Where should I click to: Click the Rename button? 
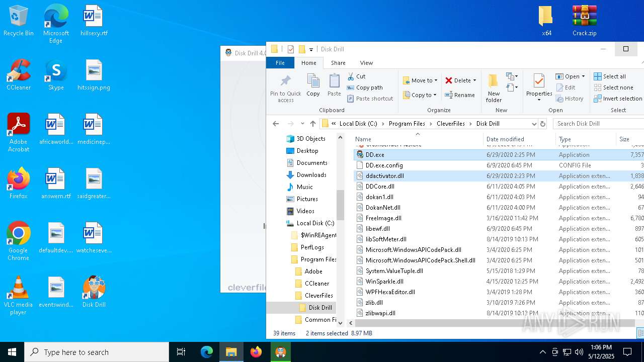[x=460, y=95]
